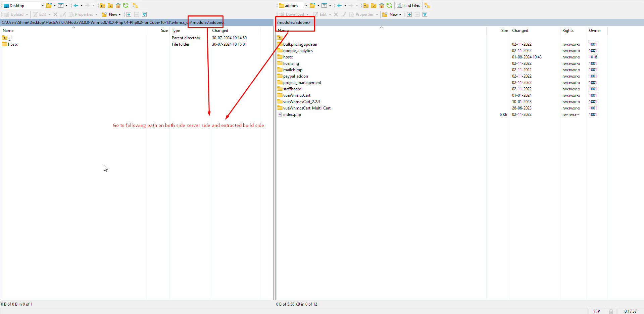Sort remote files by Rights column
This screenshot has width=644, height=314.
point(568,31)
